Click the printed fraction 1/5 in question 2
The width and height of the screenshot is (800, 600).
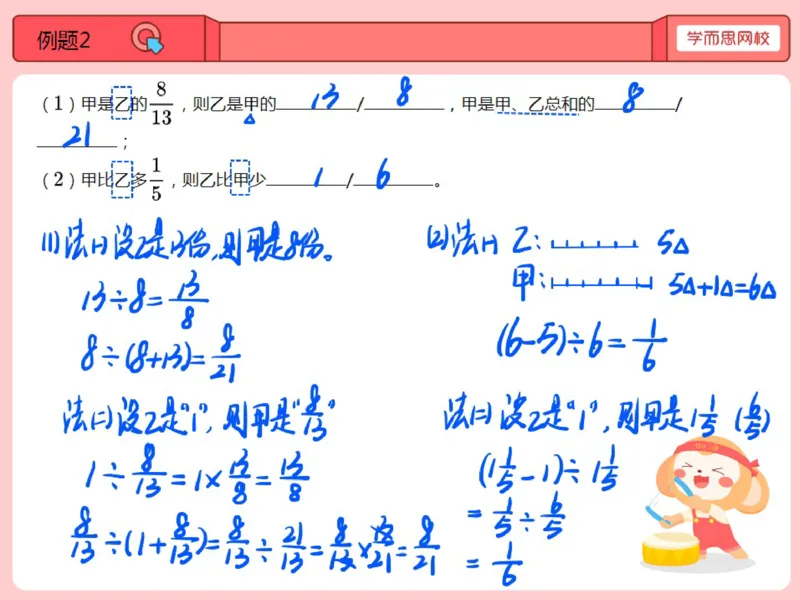tap(156, 179)
